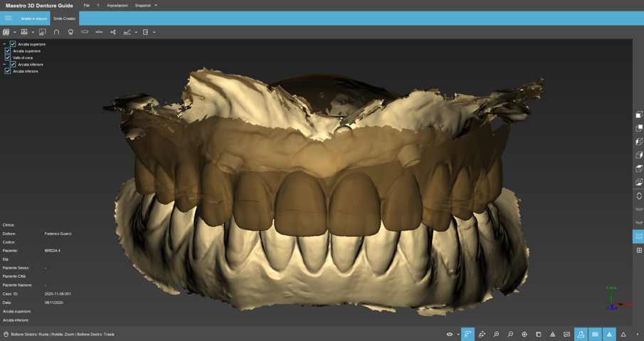Image resolution: width=644 pixels, height=341 pixels.
Task: Select the arch-shape tool icon
Action: tap(57, 32)
